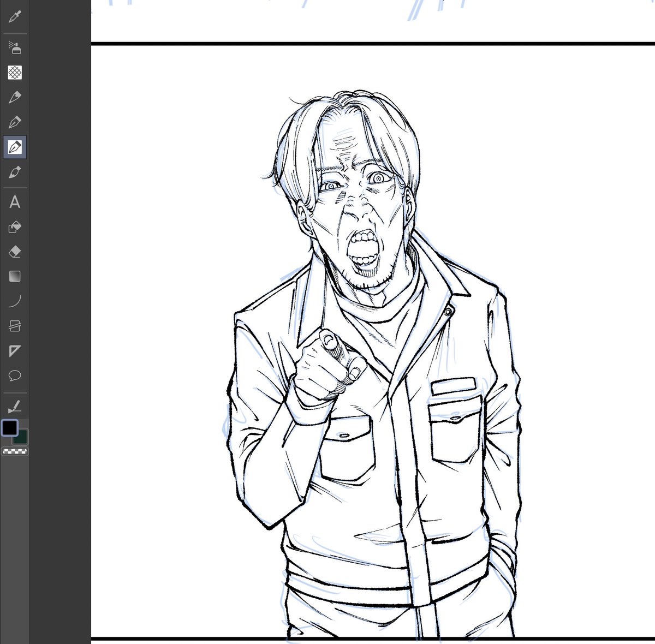Pick the Frame border cut tool

pyautogui.click(x=15, y=326)
